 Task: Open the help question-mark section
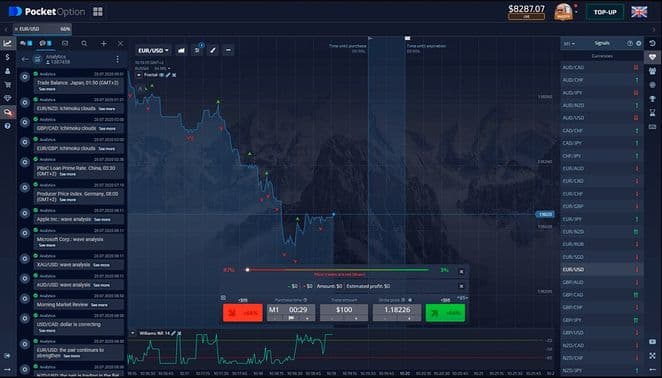click(8, 126)
